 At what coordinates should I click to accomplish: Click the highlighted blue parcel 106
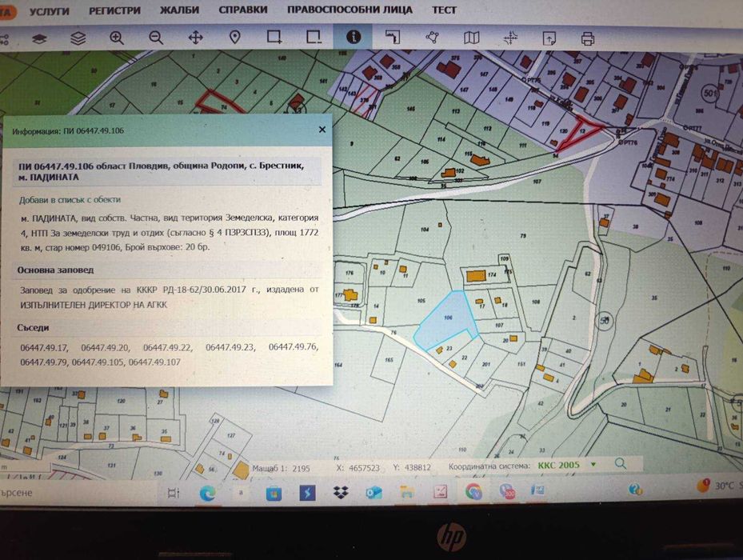pos(447,321)
